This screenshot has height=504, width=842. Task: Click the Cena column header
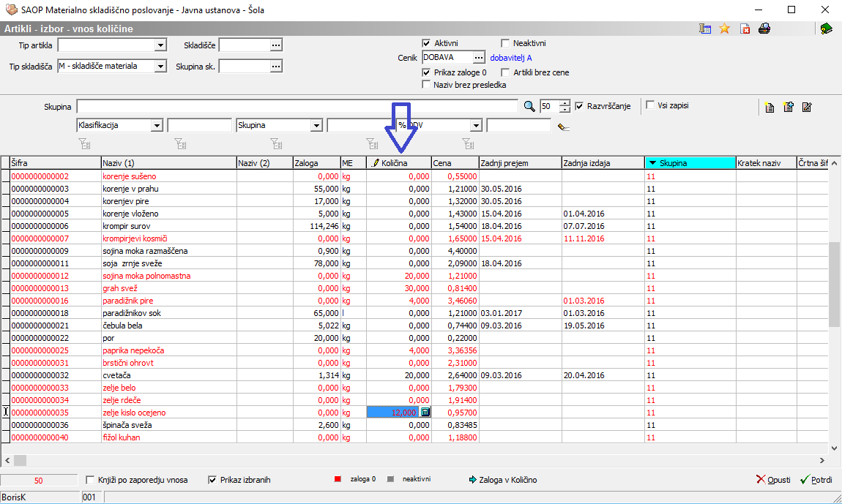pyautogui.click(x=455, y=162)
